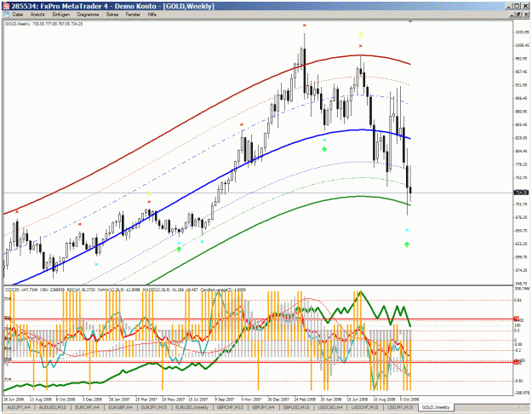
Task: Click the chart window icon beside Datei
Action: point(7,14)
